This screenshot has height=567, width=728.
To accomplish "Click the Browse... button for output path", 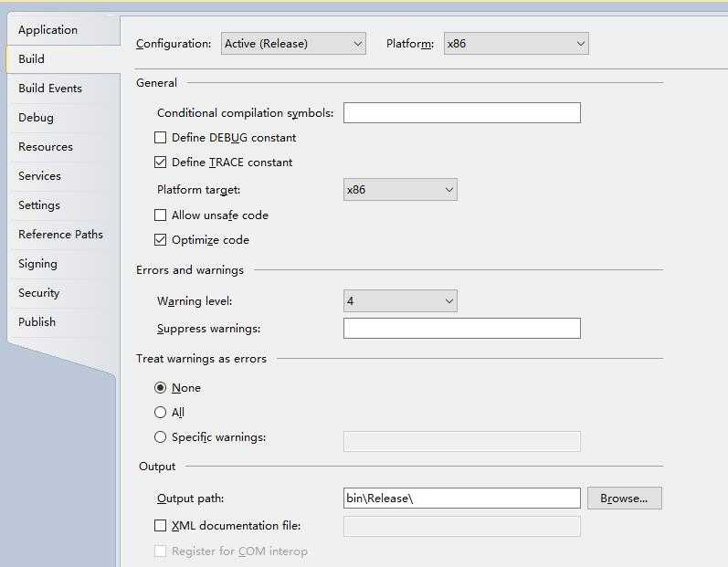I will point(625,499).
